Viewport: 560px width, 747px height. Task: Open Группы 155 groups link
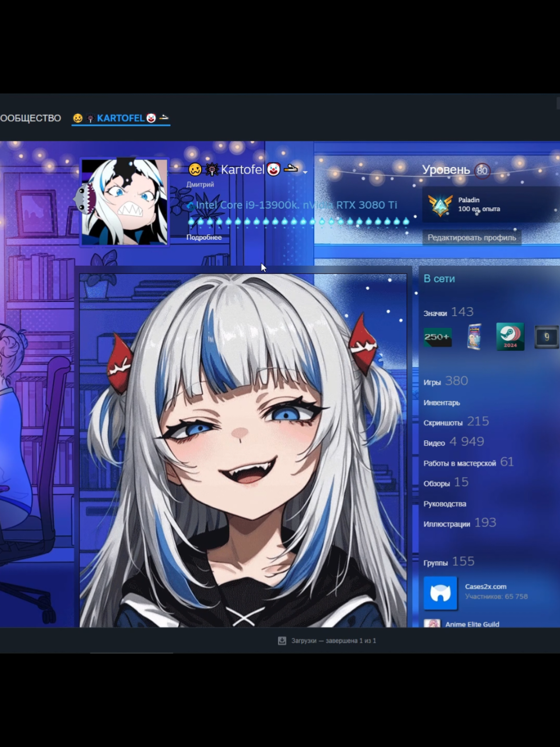click(x=449, y=562)
